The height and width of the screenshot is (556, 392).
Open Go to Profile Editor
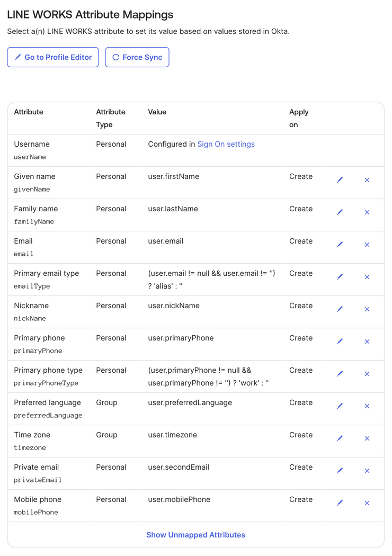click(53, 57)
